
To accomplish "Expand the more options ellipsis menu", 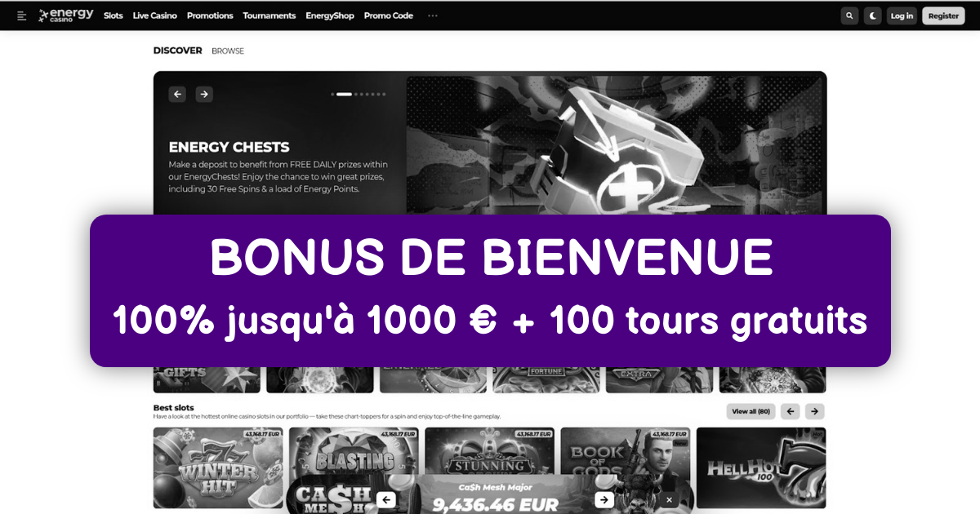I will tap(433, 16).
